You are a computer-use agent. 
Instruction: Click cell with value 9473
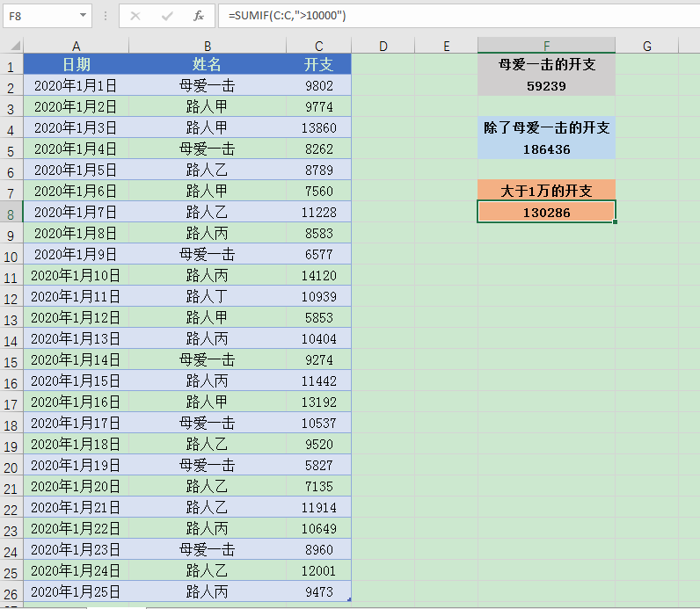(318, 592)
